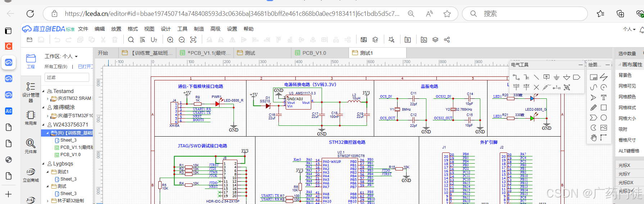Screen dimensions: 644x204
Task: Open the 工程 projects panel button
Action: (31, 61)
